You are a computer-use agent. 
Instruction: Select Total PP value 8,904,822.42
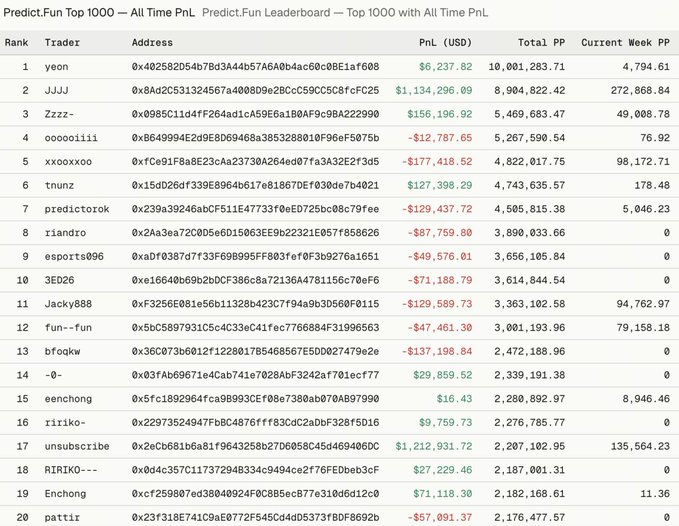coord(530,90)
